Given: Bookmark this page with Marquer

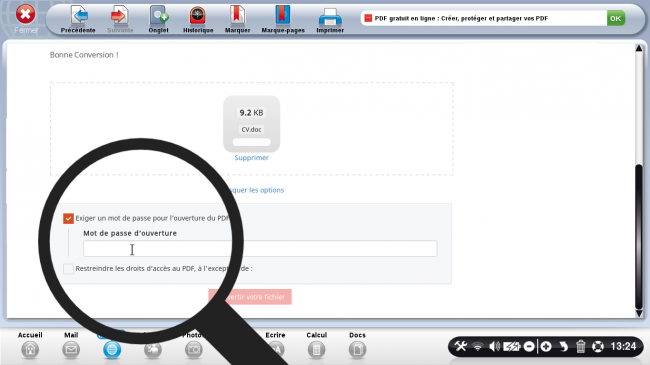Looking at the screenshot, I should pyautogui.click(x=237, y=19).
